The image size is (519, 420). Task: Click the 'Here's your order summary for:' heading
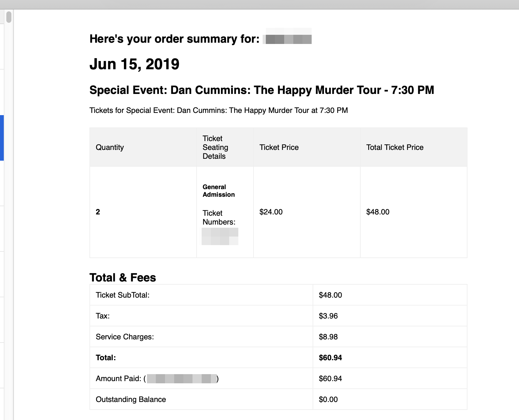[x=174, y=39]
